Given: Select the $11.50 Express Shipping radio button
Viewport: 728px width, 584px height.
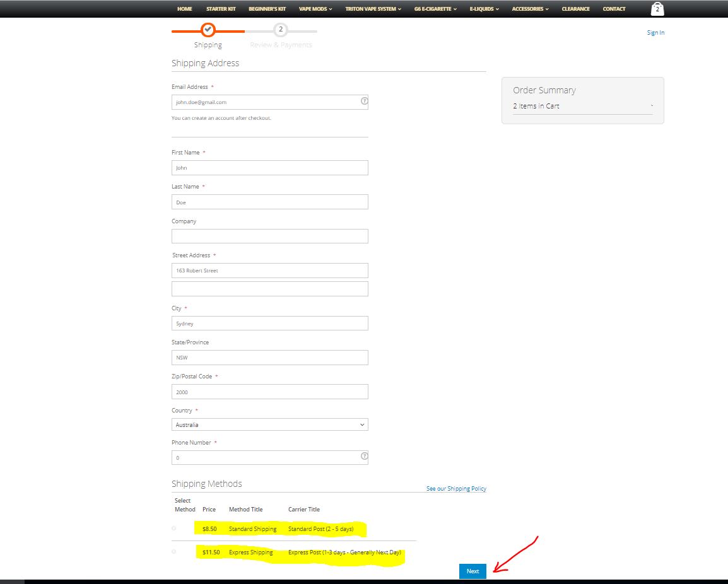Looking at the screenshot, I should click(x=174, y=552).
